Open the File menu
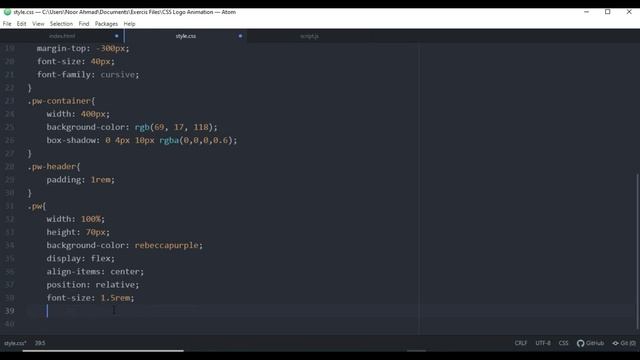This screenshot has width=640, height=360. click(7, 24)
